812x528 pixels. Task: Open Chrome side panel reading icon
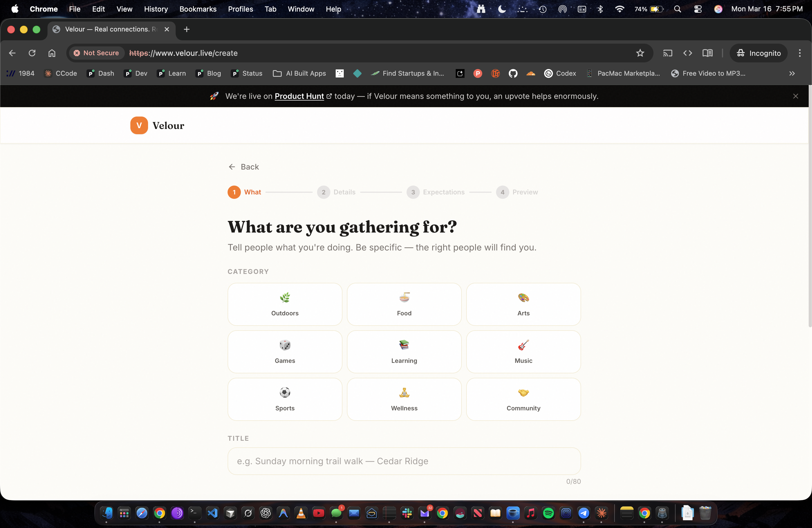click(707, 53)
